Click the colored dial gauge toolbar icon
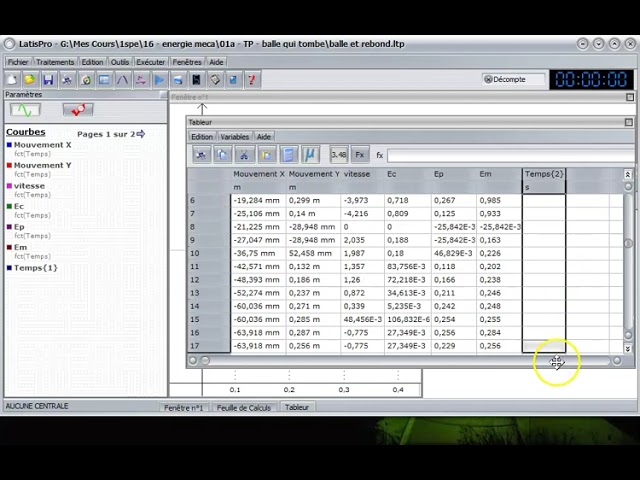The image size is (640, 480). click(x=86, y=80)
